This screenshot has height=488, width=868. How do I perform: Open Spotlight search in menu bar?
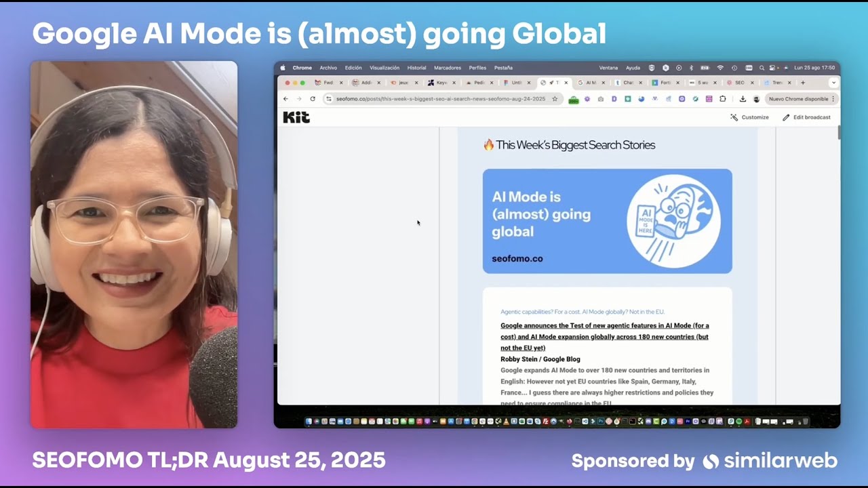pyautogui.click(x=762, y=68)
